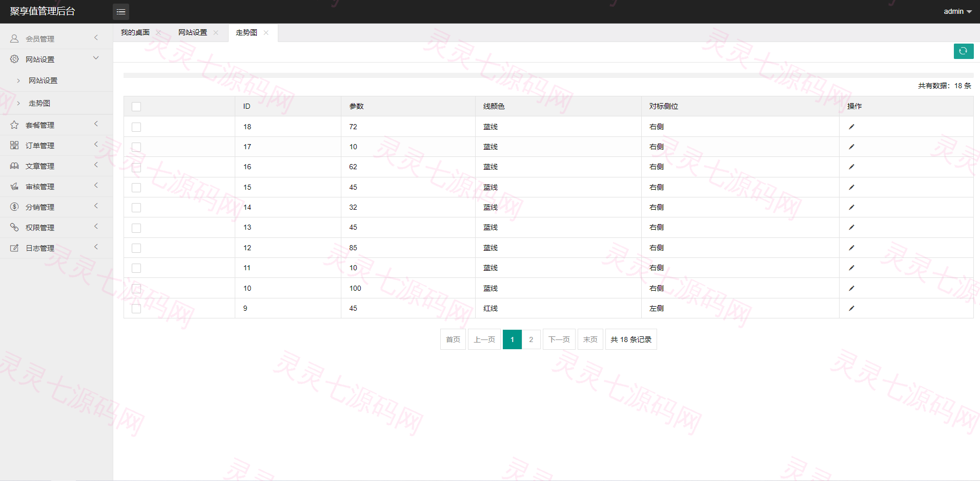This screenshot has width=980, height=481.
Task: Open the 网站设置 submenu item
Action: tap(43, 81)
